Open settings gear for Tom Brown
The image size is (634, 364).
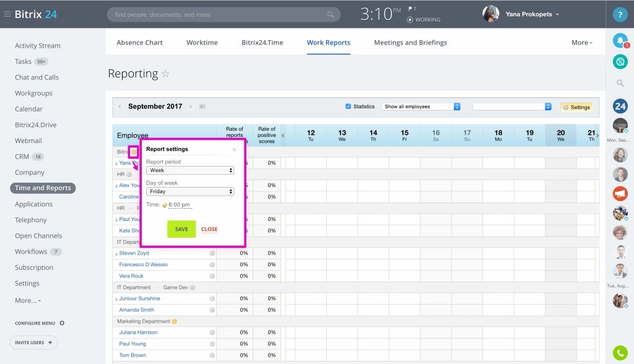[212, 355]
